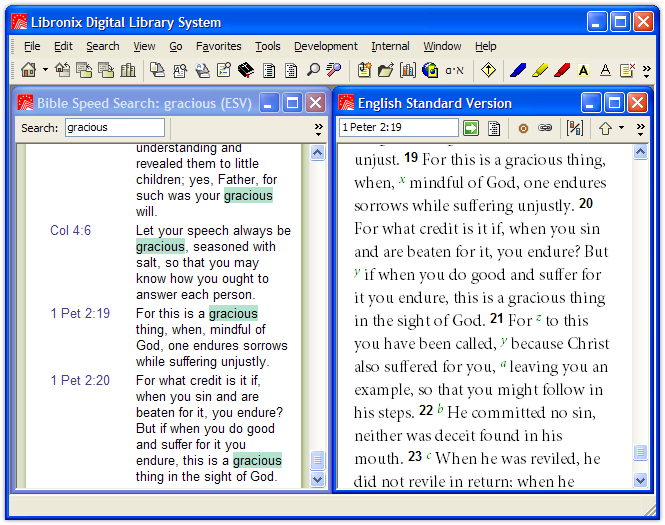Image resolution: width=665 pixels, height=525 pixels.
Task: Click scroll up arrow in Speed Search pane
Action: [318, 152]
